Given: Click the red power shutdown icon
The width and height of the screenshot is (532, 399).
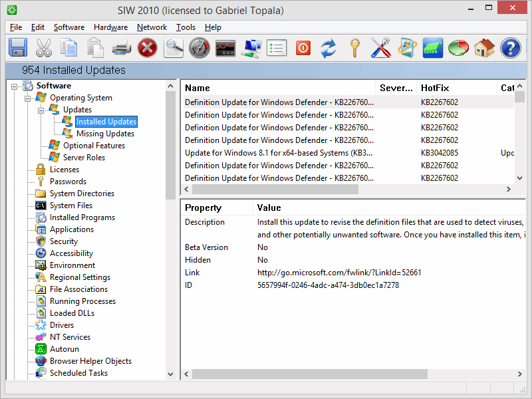Looking at the screenshot, I should pos(303,48).
